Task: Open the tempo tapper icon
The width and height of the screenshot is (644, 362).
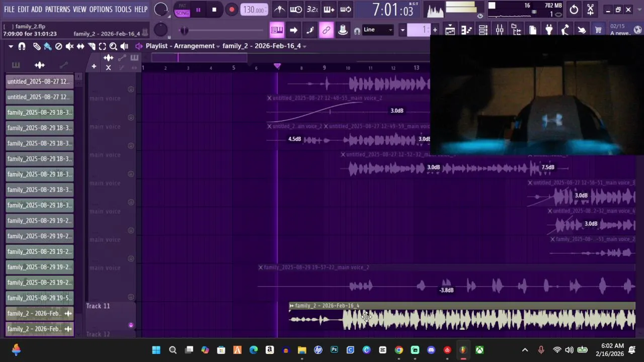Action: 566,30
